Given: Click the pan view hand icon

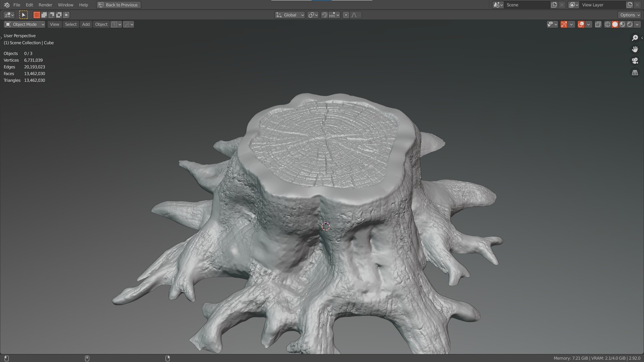Looking at the screenshot, I should [x=635, y=49].
